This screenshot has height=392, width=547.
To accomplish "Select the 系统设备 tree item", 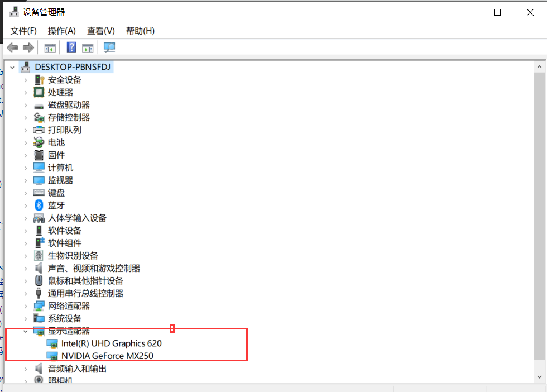I will coord(65,318).
